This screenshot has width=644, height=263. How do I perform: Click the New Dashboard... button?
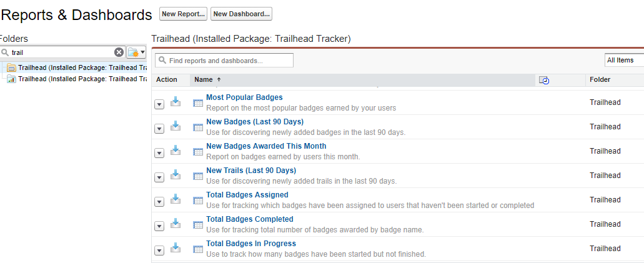241,14
